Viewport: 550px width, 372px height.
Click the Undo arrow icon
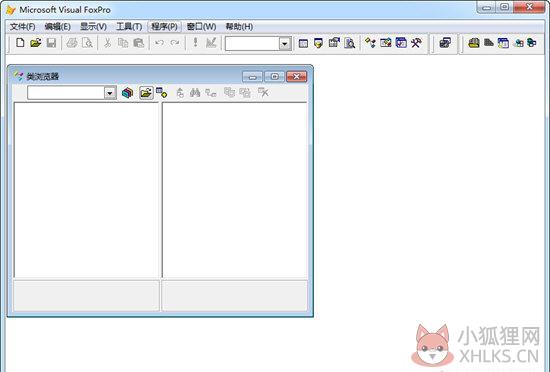tap(159, 43)
